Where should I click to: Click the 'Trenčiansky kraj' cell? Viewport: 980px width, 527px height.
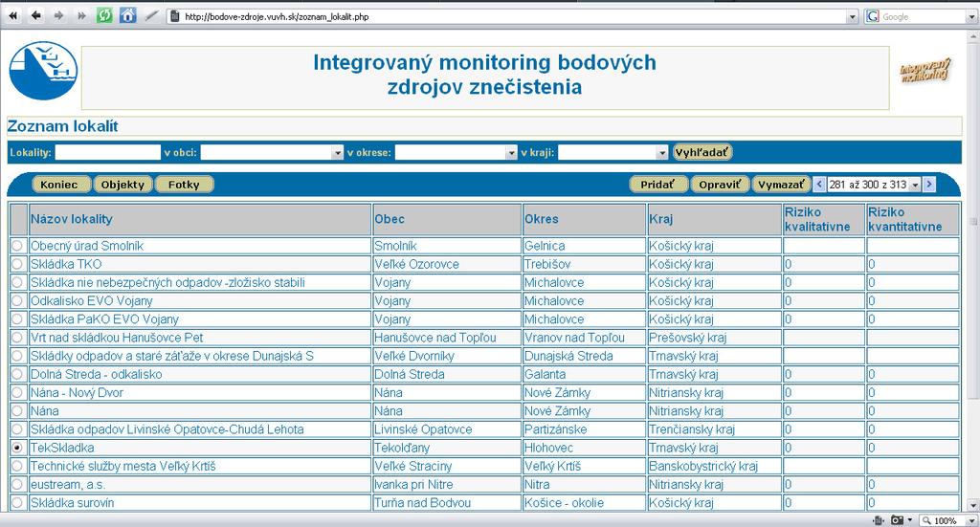[714, 429]
